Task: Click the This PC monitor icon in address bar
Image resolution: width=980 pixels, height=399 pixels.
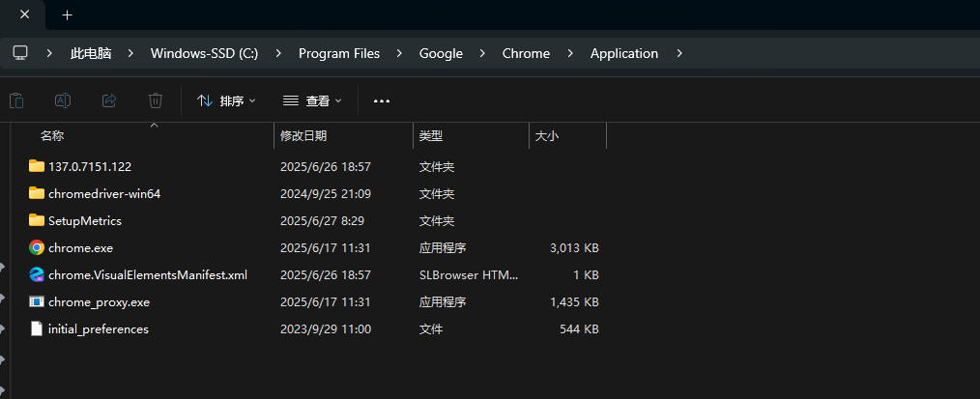Action: coord(20,53)
